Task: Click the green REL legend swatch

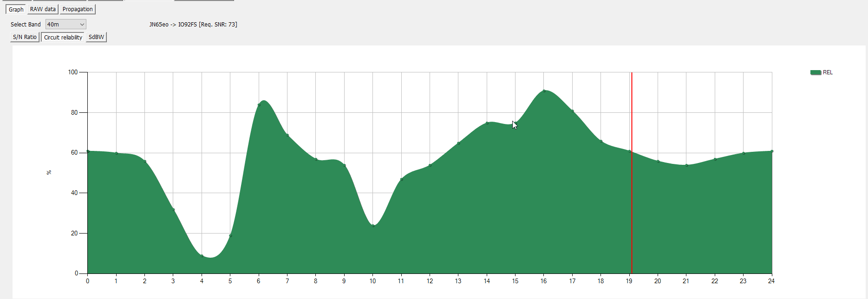Action: [x=816, y=72]
